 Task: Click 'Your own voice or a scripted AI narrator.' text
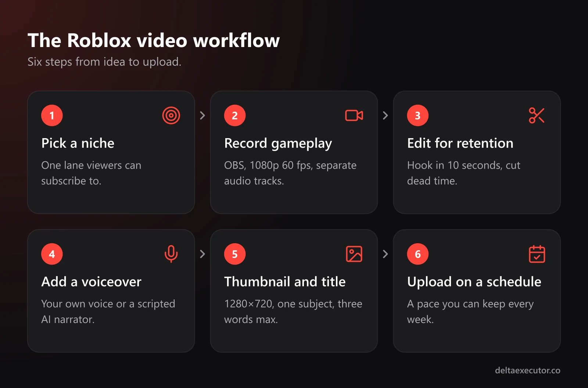pos(108,312)
